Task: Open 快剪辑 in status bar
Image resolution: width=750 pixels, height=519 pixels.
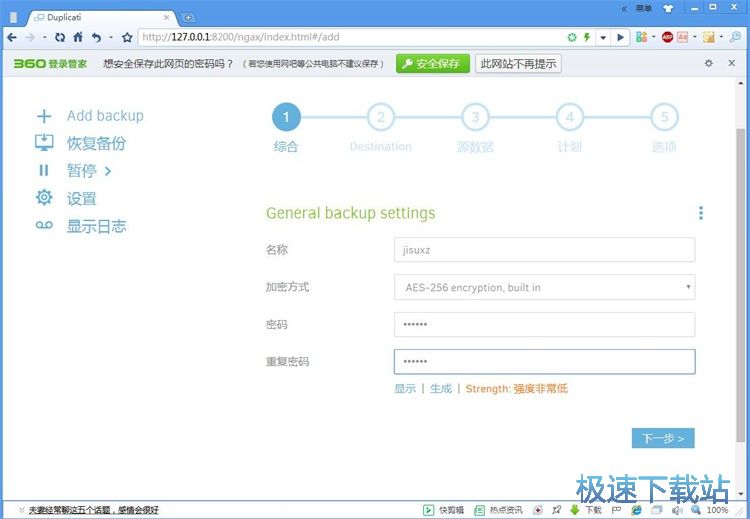Action: [443, 510]
